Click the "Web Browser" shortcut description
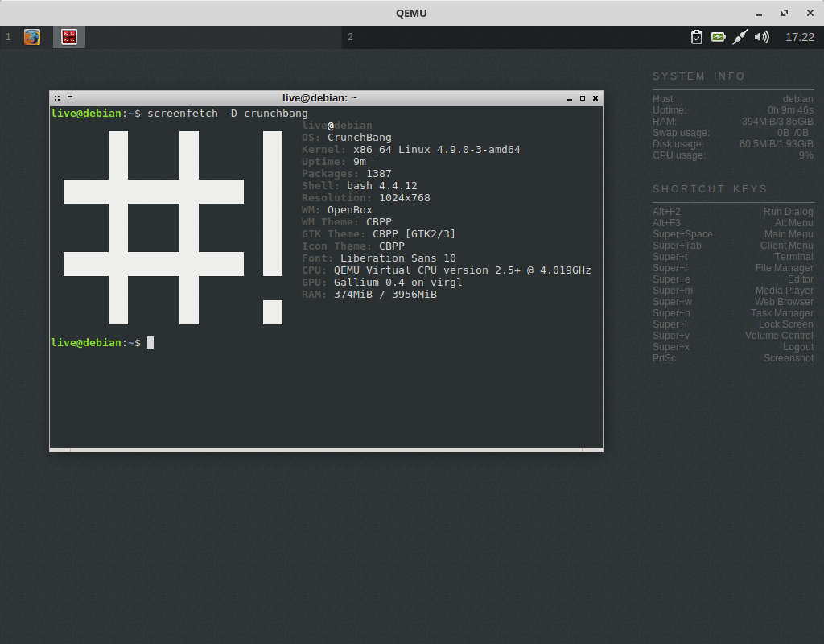Image resolution: width=824 pixels, height=644 pixels. pos(784,302)
